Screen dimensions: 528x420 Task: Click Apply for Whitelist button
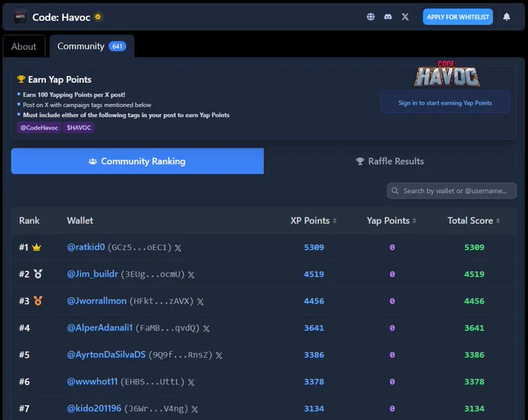457,17
